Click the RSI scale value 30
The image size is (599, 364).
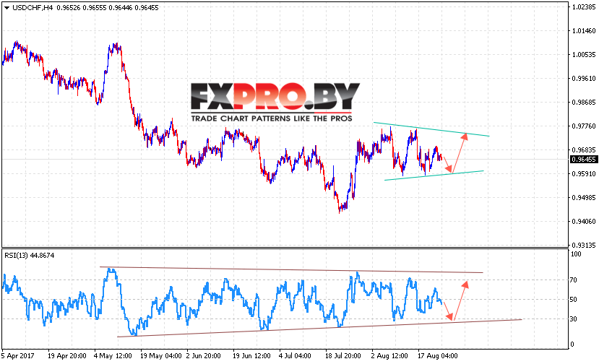pos(574,319)
